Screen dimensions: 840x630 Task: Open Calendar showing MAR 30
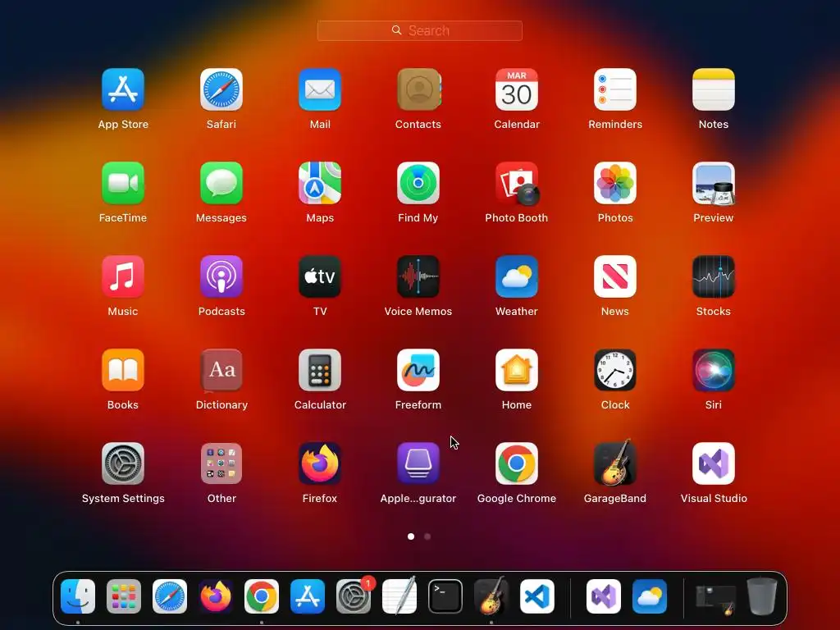(517, 89)
